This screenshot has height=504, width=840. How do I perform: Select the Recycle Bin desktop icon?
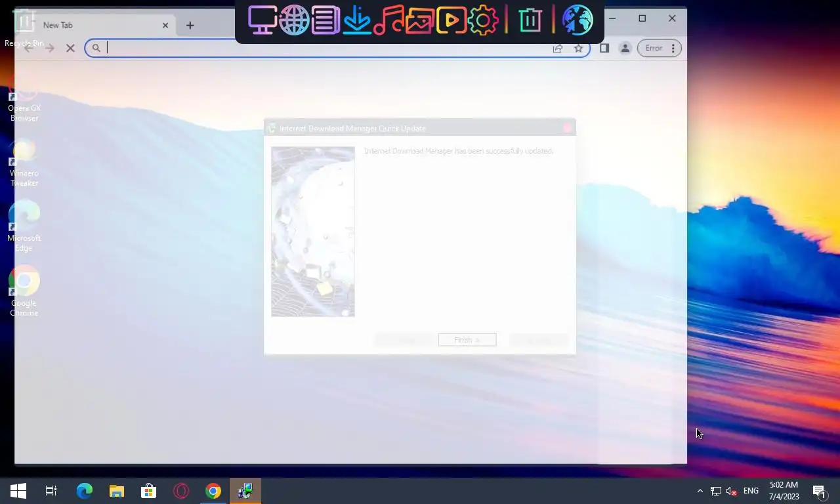24,28
